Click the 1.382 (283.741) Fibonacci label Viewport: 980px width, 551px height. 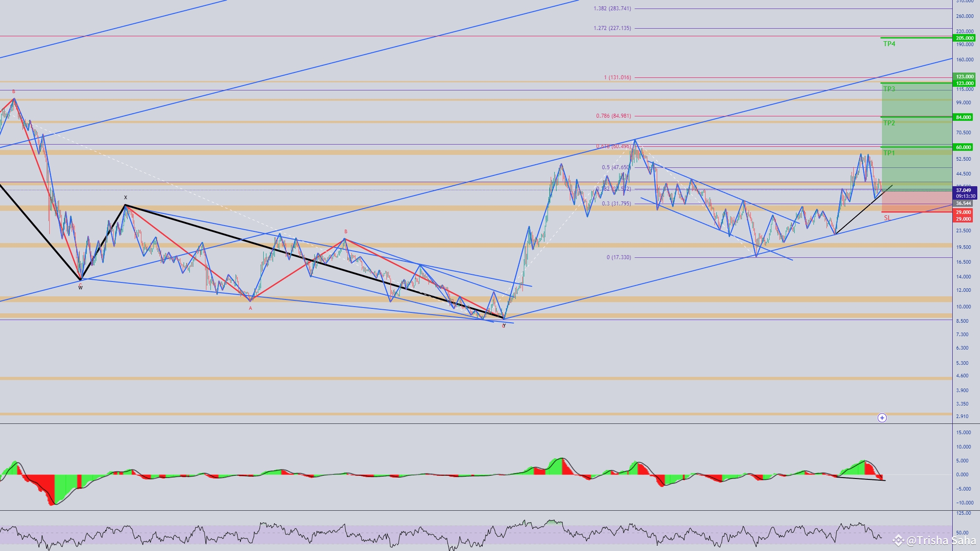[x=612, y=9]
